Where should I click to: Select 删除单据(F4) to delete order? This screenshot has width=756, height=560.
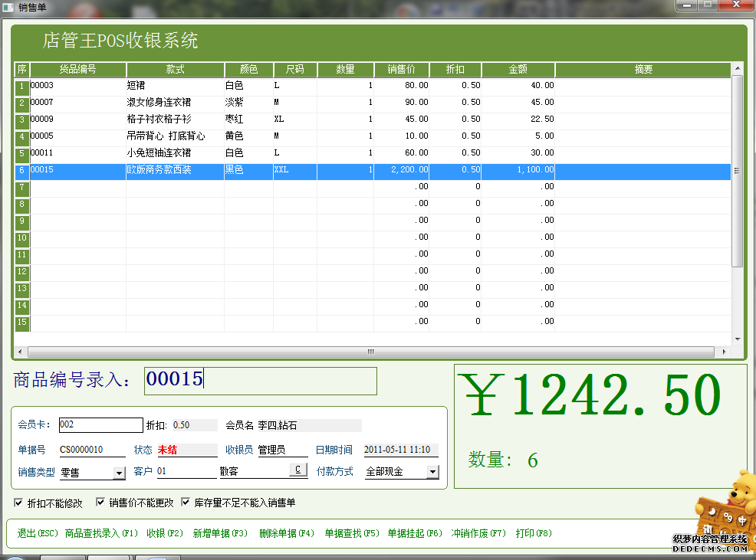(287, 533)
